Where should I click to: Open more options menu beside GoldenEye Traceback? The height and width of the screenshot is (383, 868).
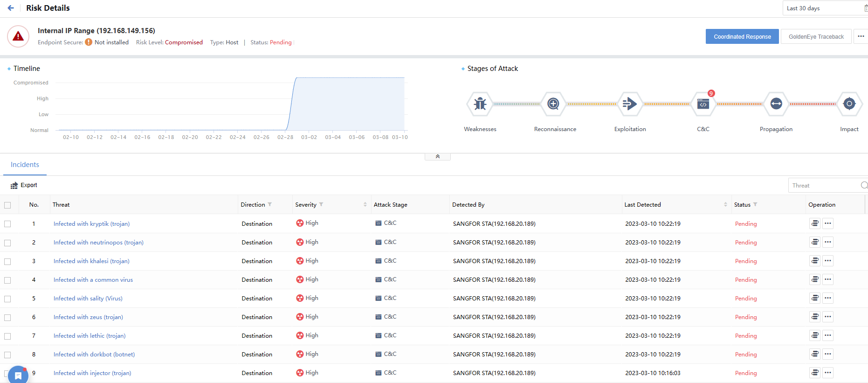[x=861, y=36]
